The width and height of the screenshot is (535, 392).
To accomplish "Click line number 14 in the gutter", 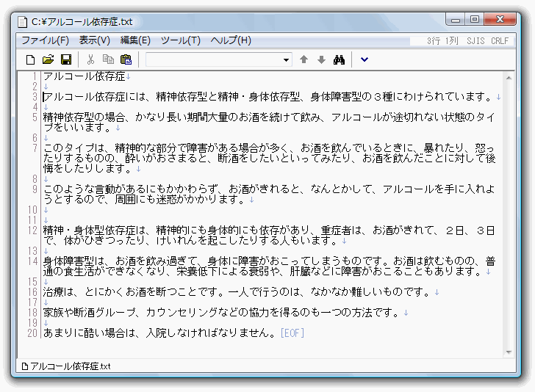I will point(32,261).
